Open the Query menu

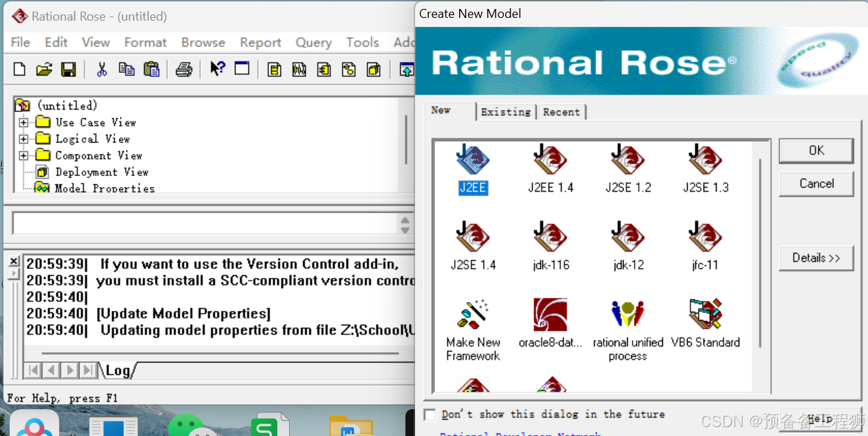(x=313, y=42)
